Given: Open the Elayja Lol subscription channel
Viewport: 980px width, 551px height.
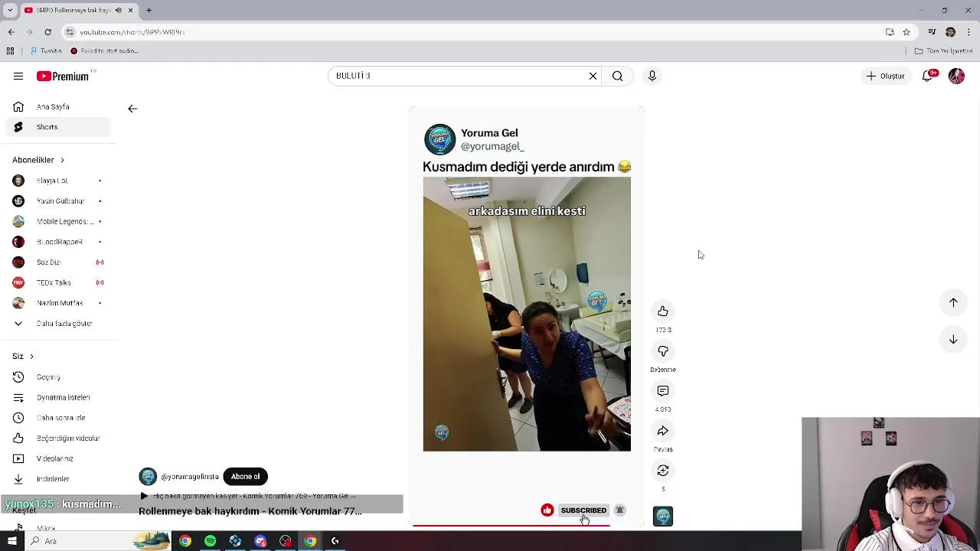Looking at the screenshot, I should [58, 181].
